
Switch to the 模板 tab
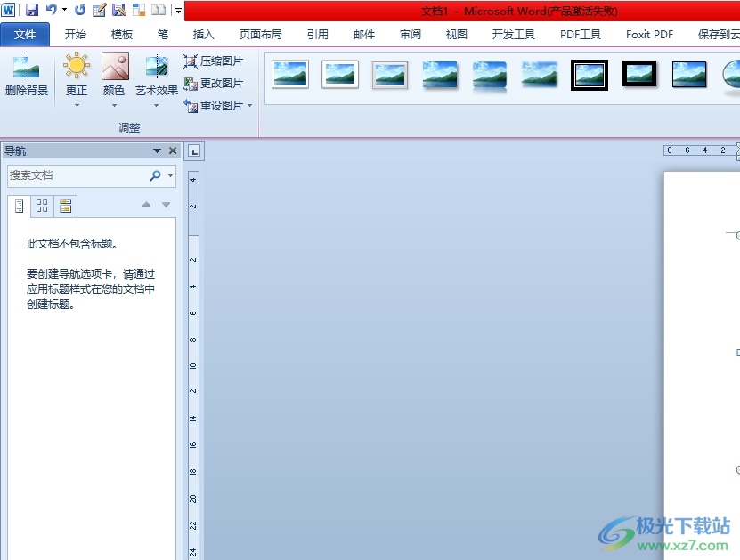coord(122,35)
